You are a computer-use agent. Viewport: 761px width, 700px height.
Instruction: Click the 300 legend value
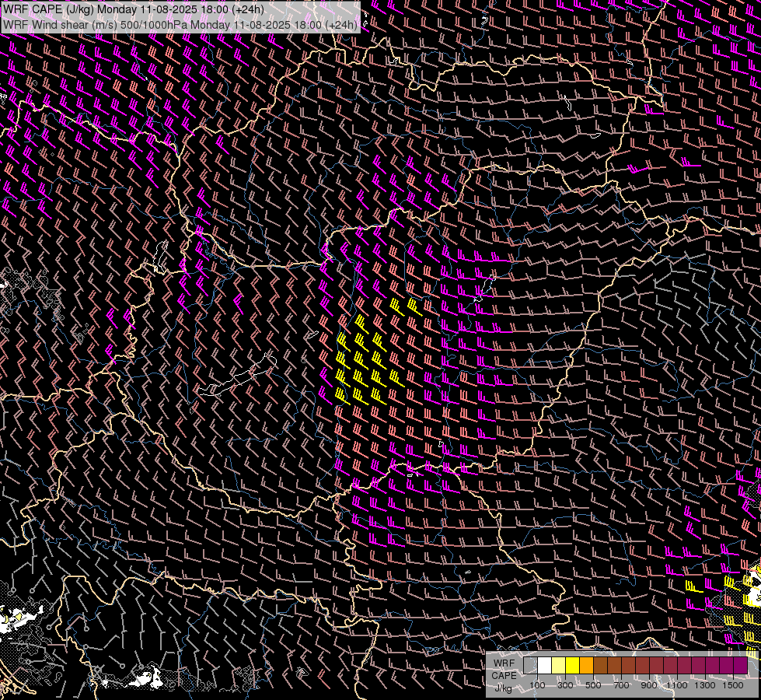565,685
